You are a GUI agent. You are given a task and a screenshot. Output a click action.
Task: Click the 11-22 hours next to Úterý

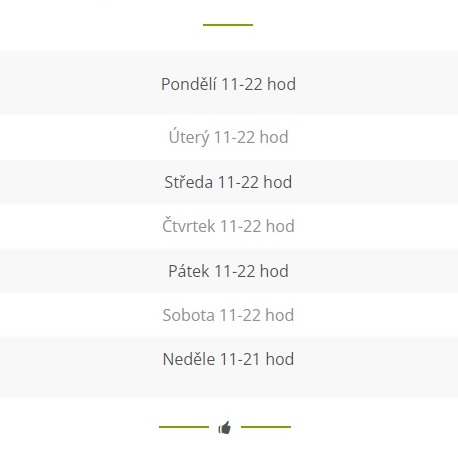pos(234,137)
